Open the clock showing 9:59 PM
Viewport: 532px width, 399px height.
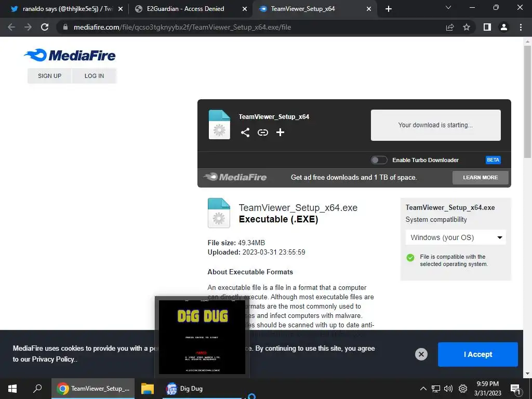[487, 389]
